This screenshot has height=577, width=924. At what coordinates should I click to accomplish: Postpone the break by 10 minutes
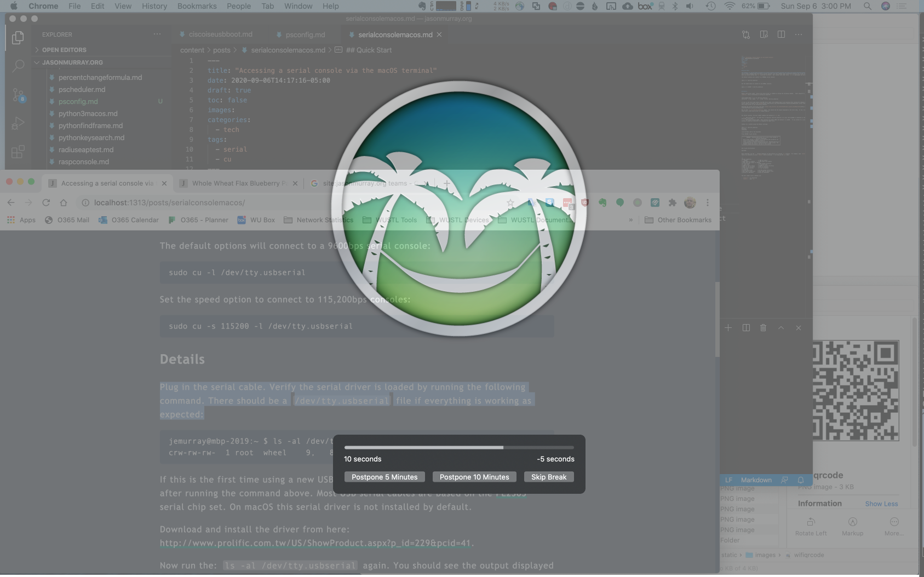coord(474,477)
